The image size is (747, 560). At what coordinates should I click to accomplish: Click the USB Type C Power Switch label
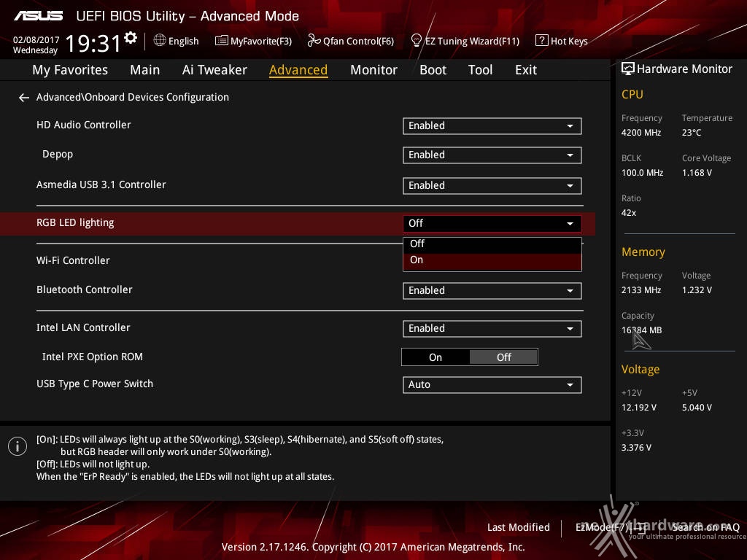pos(95,384)
